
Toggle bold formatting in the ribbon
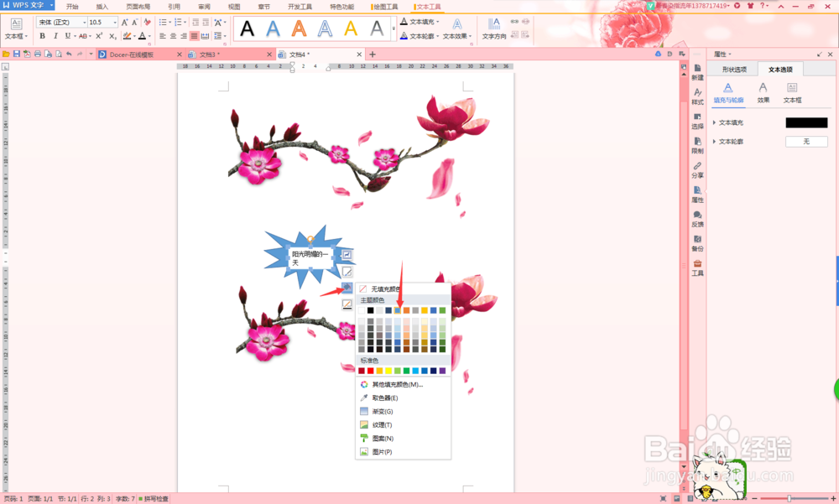tap(42, 37)
